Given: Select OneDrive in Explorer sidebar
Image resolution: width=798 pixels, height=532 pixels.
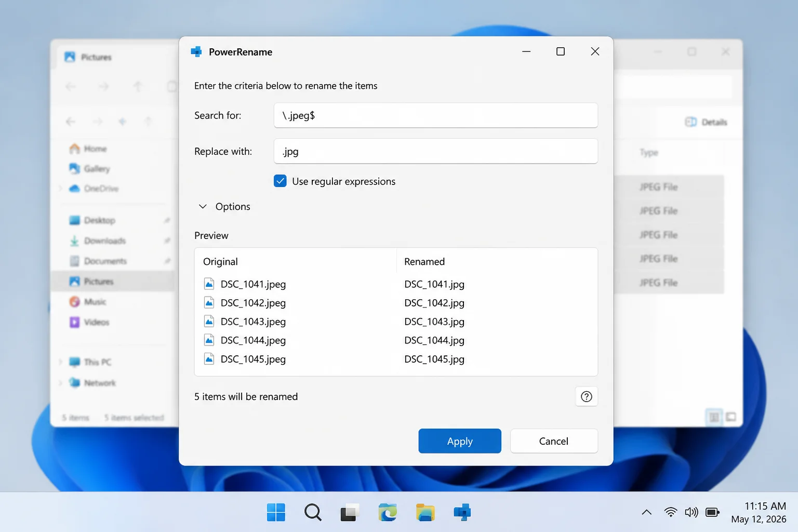Looking at the screenshot, I should click(x=94, y=189).
